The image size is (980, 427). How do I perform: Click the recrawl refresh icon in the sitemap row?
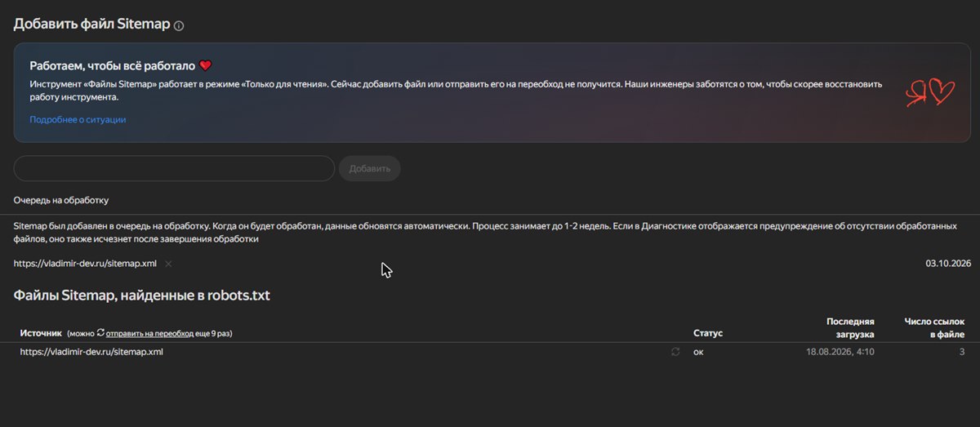click(675, 352)
